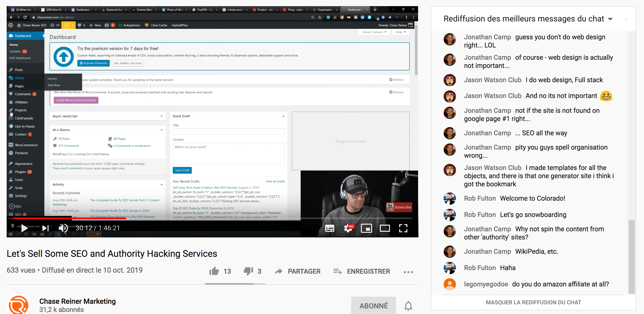Open chat options three-dot menu

point(626,19)
